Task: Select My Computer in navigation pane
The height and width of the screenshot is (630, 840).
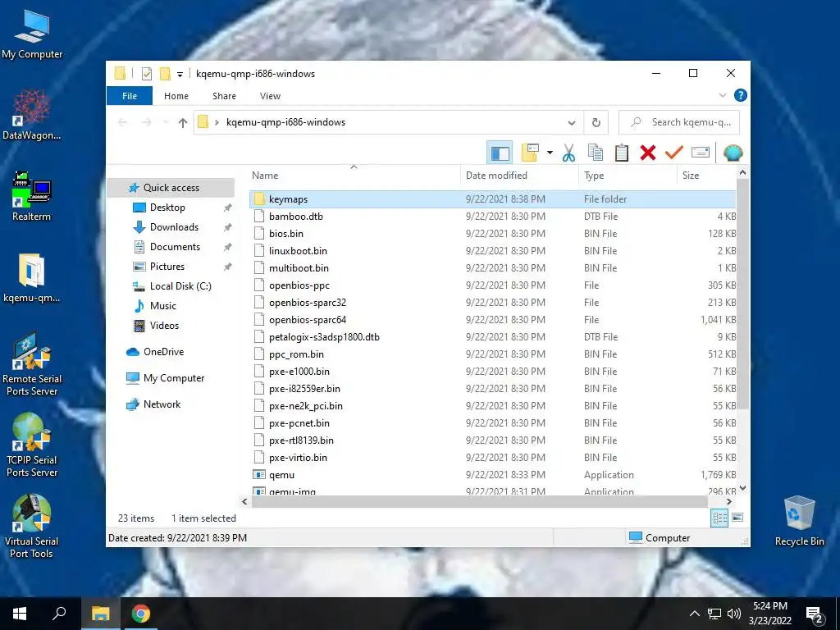Action: coord(174,378)
